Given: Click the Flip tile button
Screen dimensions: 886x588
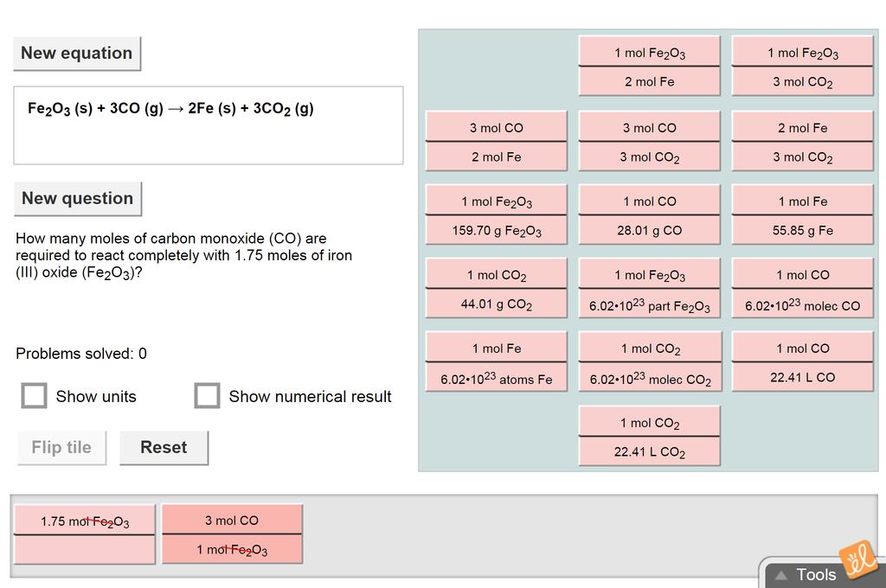Looking at the screenshot, I should click(61, 447).
